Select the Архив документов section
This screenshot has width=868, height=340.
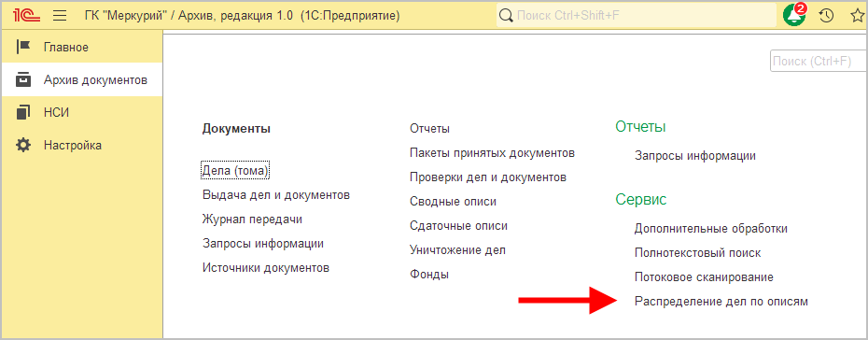point(81,80)
